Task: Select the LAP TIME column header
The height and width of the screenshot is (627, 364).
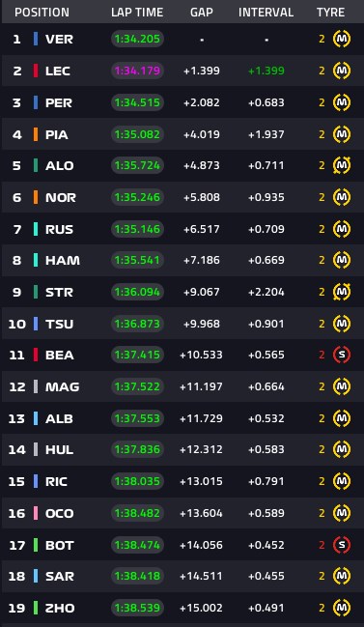Action: (137, 13)
